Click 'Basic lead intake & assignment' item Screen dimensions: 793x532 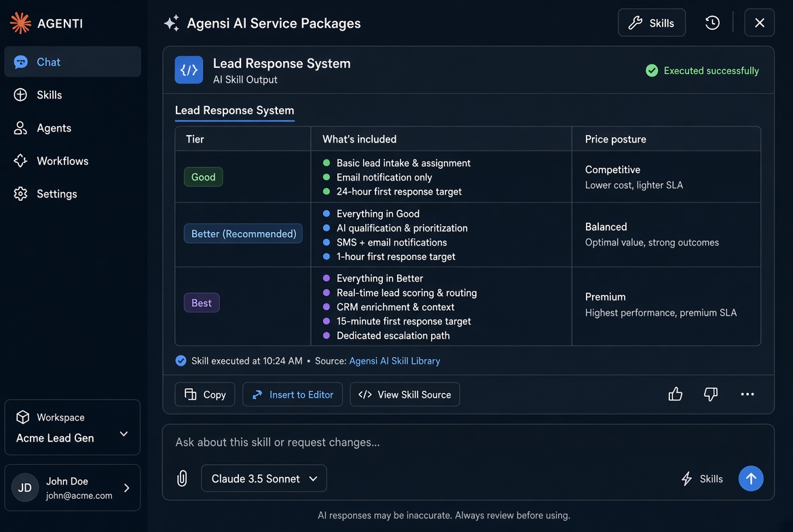point(403,163)
